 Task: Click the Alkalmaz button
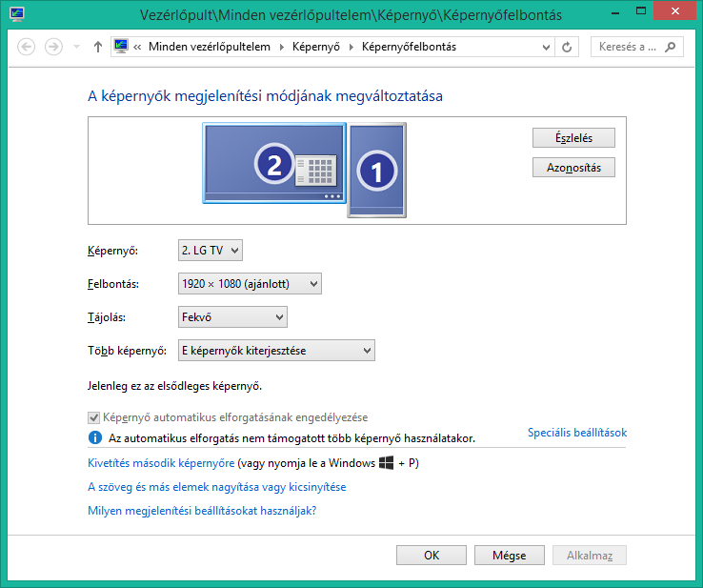point(589,556)
